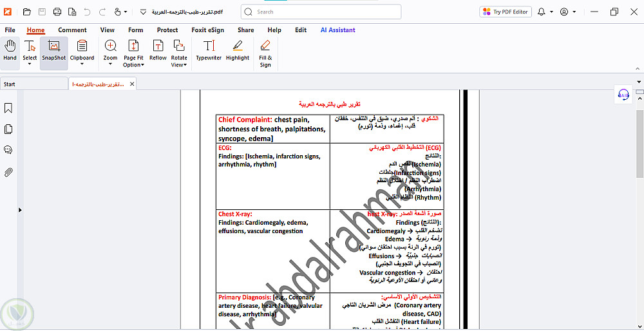Expand the Select tool dropdown arrow
The image size is (644, 331).
pos(30,64)
